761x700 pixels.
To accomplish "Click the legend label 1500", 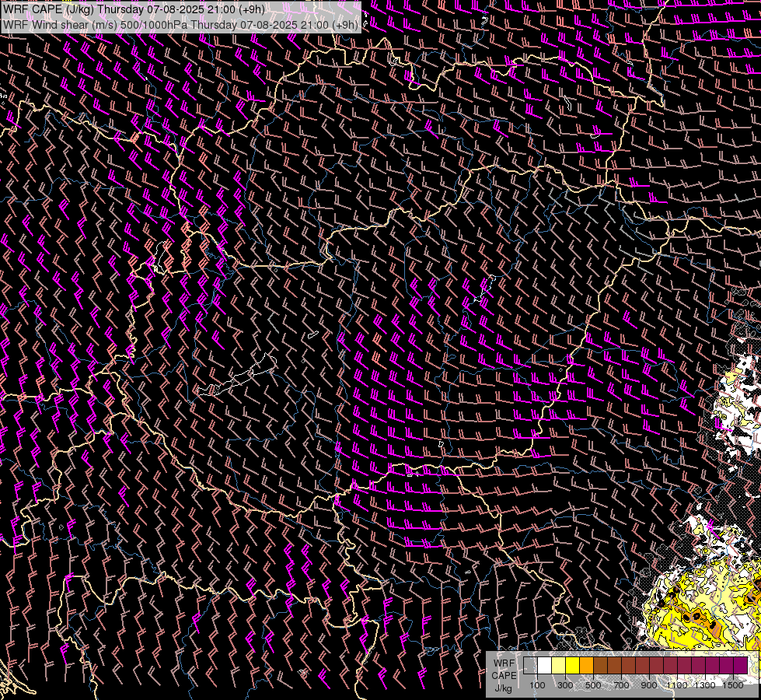I will click(733, 685).
